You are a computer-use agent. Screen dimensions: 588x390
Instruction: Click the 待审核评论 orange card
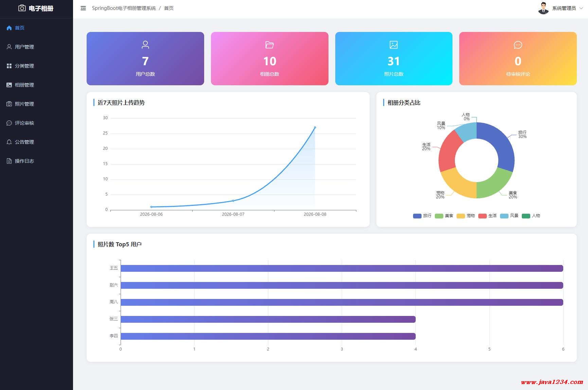pyautogui.click(x=518, y=58)
